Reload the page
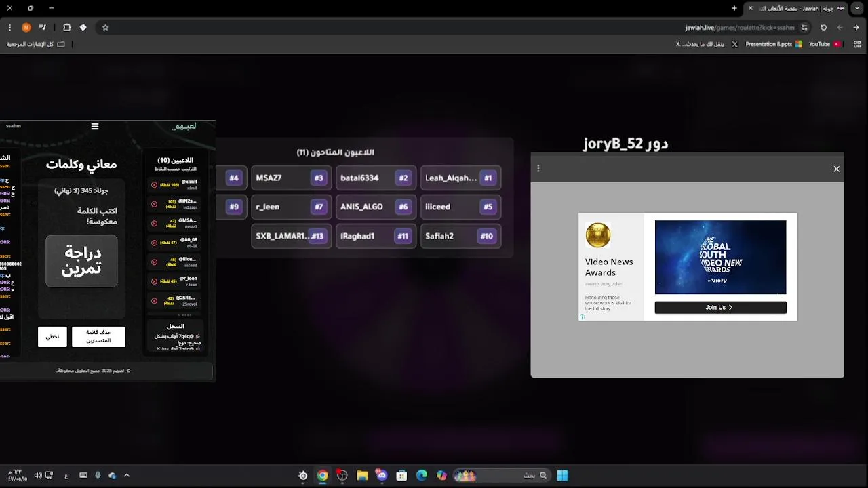The height and width of the screenshot is (488, 868). coord(823,28)
